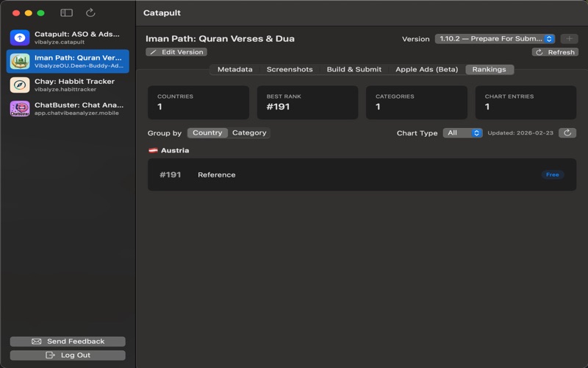
Task: Toggle the sidebar visibility icon
Action: [x=66, y=13]
